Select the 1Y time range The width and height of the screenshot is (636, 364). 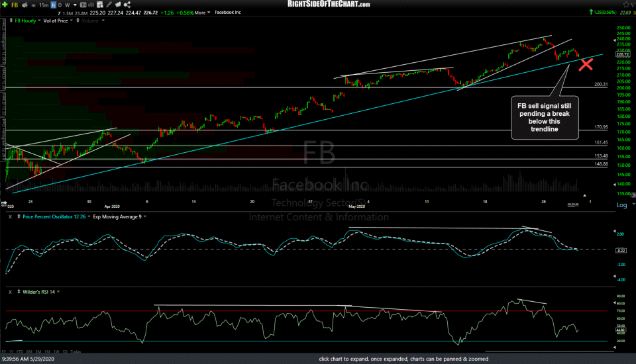pyautogui.click(x=11, y=351)
